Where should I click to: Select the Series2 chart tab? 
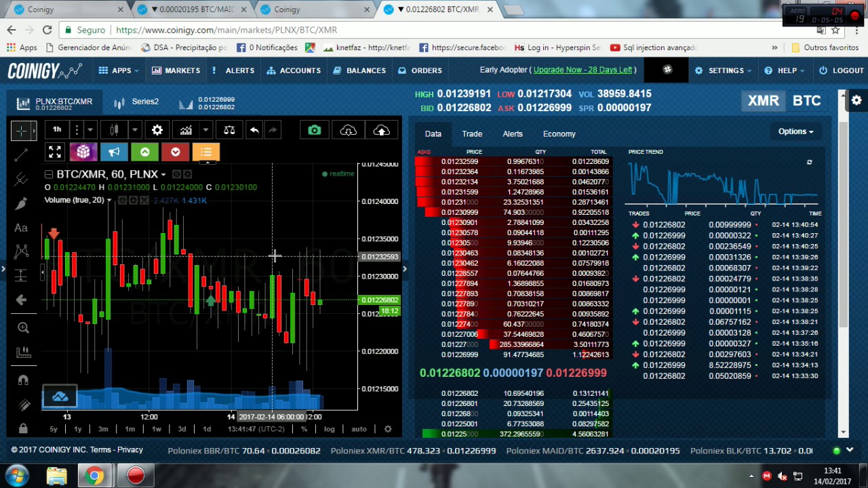point(137,102)
